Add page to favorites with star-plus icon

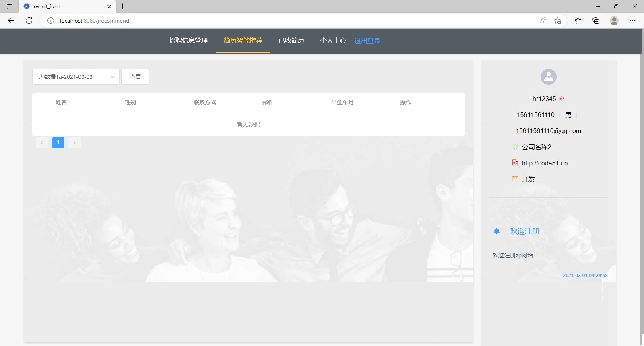(557, 21)
